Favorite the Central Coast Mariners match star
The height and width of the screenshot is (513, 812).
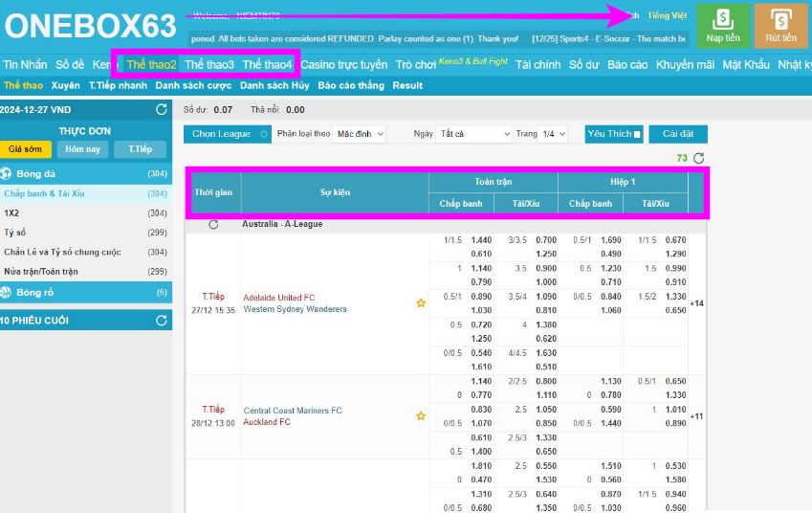click(x=421, y=416)
